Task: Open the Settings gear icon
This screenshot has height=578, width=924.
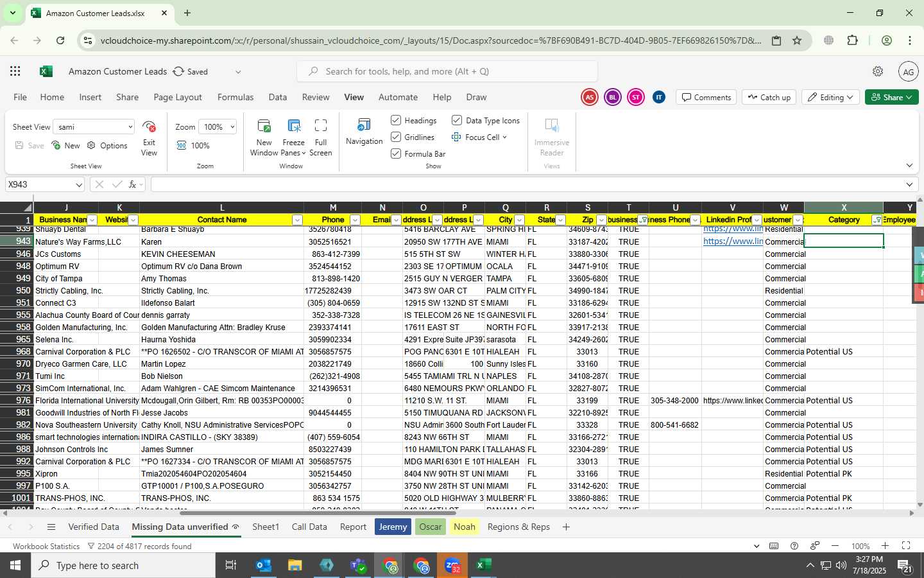Action: [x=878, y=71]
